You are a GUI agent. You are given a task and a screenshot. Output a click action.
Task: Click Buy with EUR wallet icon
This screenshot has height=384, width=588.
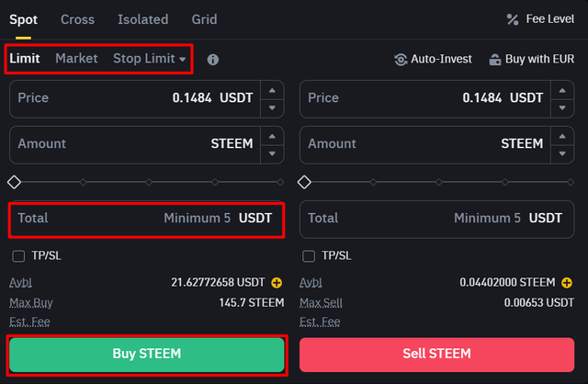tap(494, 59)
